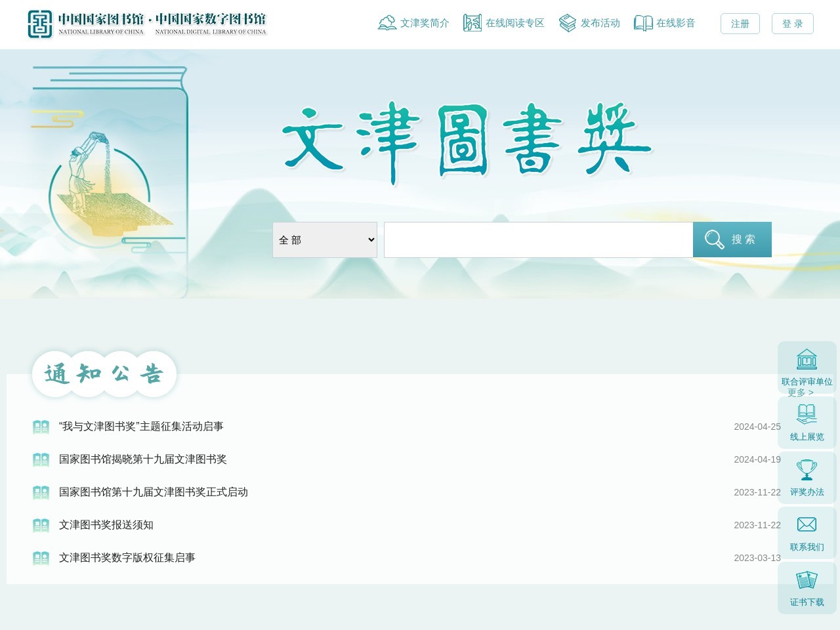Click the 联合评审单位 sidebar label

click(807, 382)
